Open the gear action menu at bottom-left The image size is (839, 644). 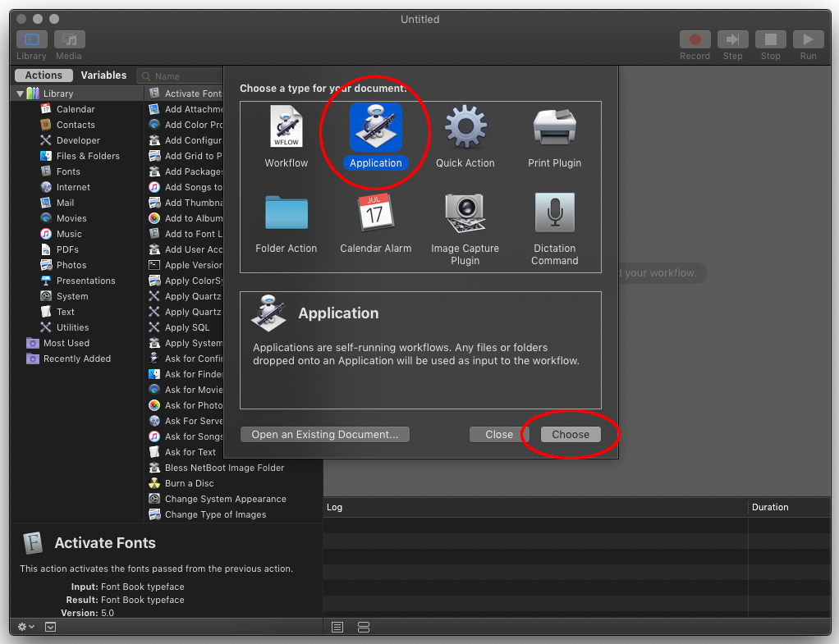point(25,626)
